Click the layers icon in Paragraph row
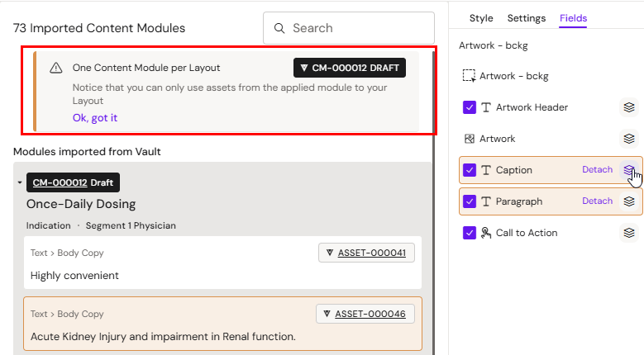This screenshot has height=355, width=644. 629,201
